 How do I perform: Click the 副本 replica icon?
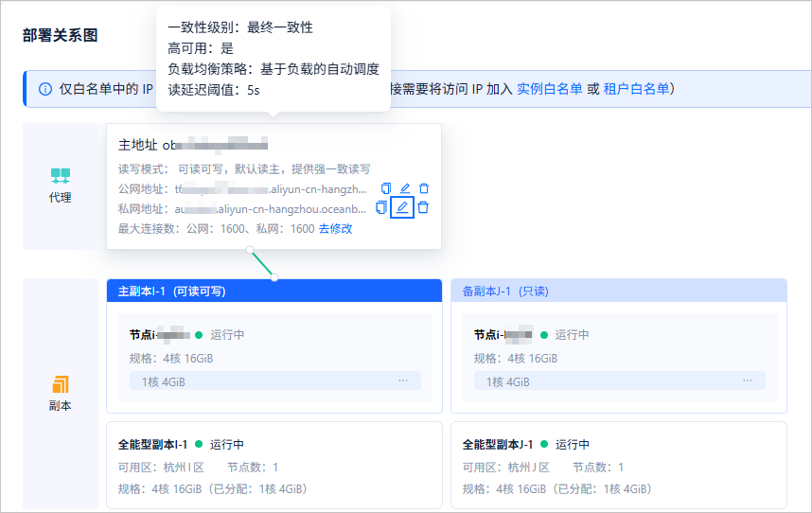(60, 384)
